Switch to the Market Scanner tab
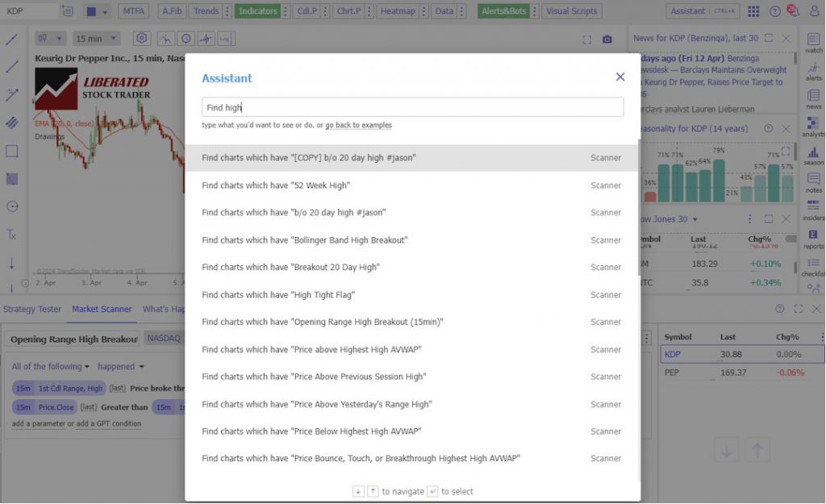826x504 pixels. [x=102, y=309]
